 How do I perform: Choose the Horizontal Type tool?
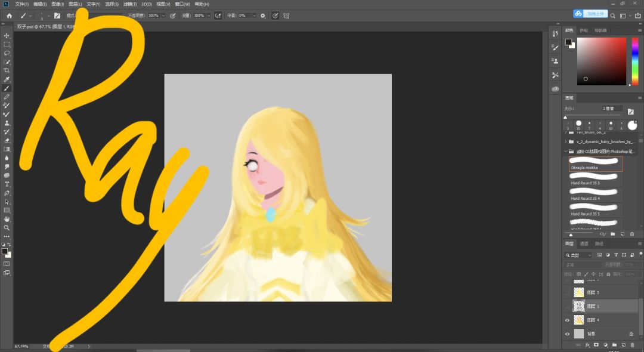pos(7,184)
